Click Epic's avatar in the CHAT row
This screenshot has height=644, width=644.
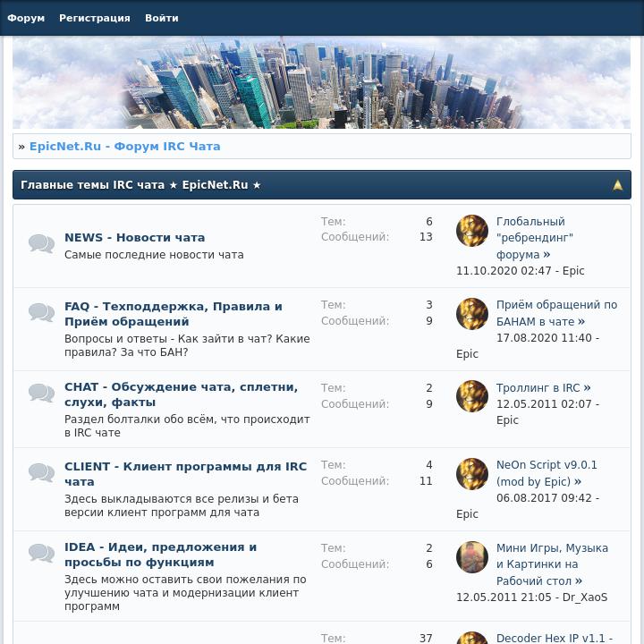[472, 396]
